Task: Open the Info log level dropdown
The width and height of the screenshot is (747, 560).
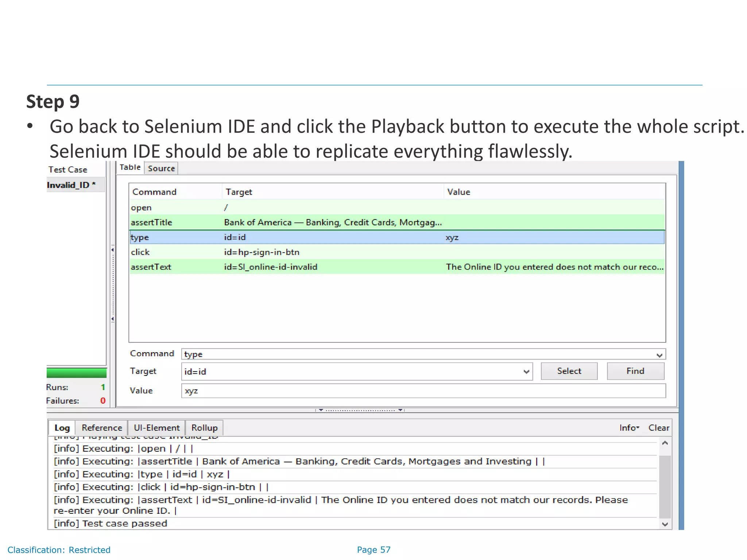Action: pos(629,428)
